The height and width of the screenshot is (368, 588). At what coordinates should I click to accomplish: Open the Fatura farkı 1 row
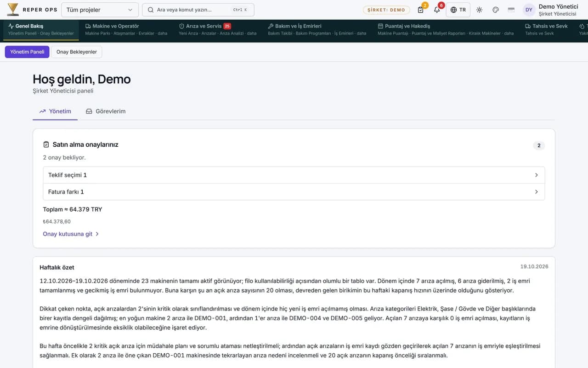pos(294,192)
